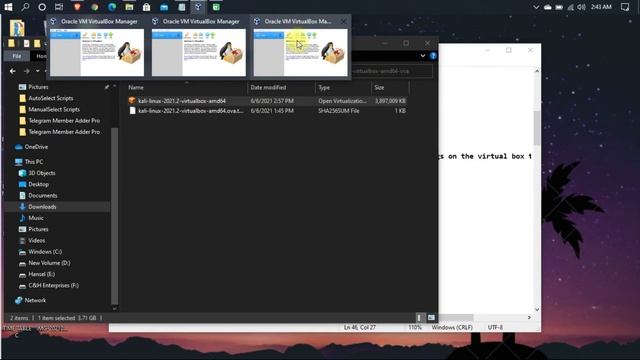640x360 pixels.
Task: Select third VirtualBox Manager preview thumbnail
Action: pyautogui.click(x=300, y=52)
